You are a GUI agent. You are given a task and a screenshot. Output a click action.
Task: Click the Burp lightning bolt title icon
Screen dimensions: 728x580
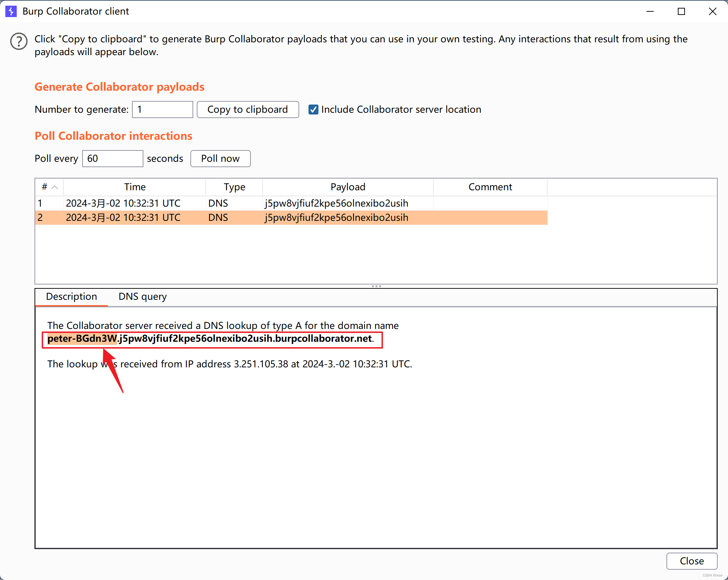[x=11, y=11]
